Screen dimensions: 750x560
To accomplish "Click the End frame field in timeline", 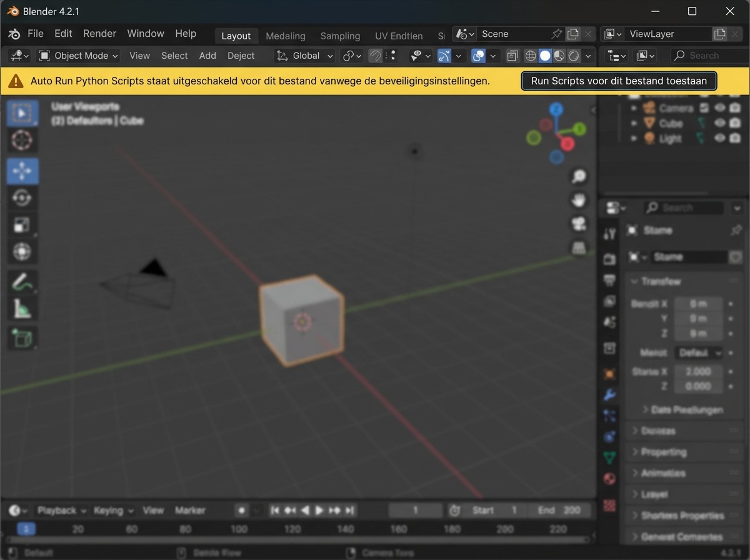I will (x=559, y=511).
